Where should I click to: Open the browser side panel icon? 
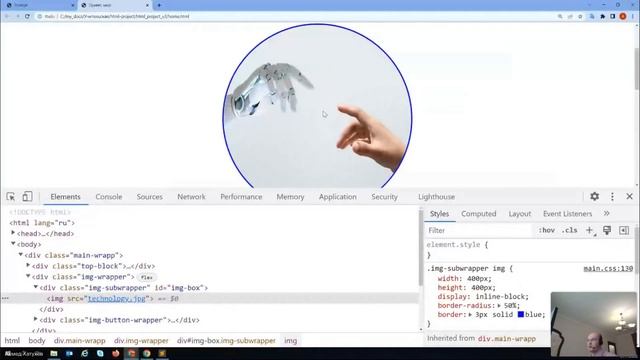pyautogui.click(x=613, y=16)
